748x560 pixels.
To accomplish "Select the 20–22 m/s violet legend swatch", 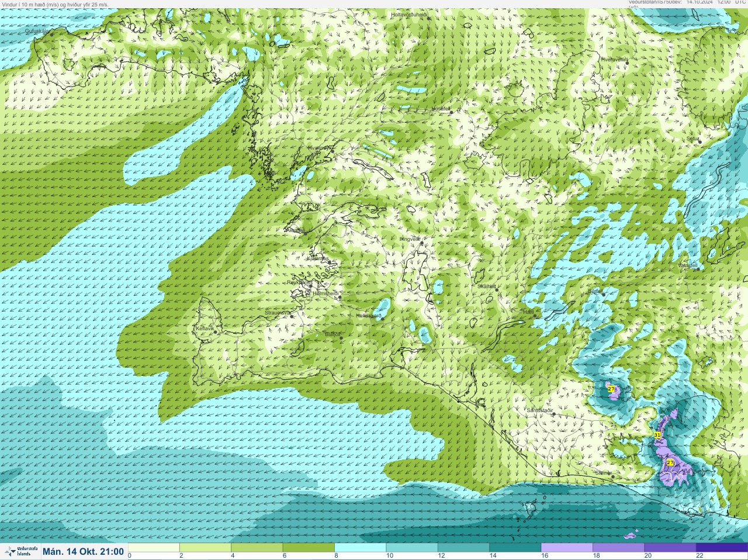I will [670, 548].
